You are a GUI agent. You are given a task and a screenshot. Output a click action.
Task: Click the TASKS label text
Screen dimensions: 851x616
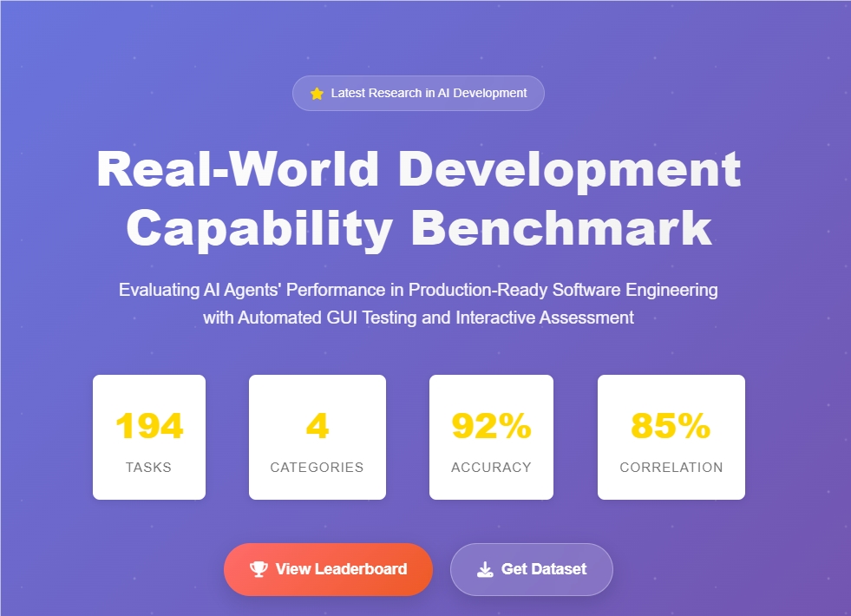(149, 467)
